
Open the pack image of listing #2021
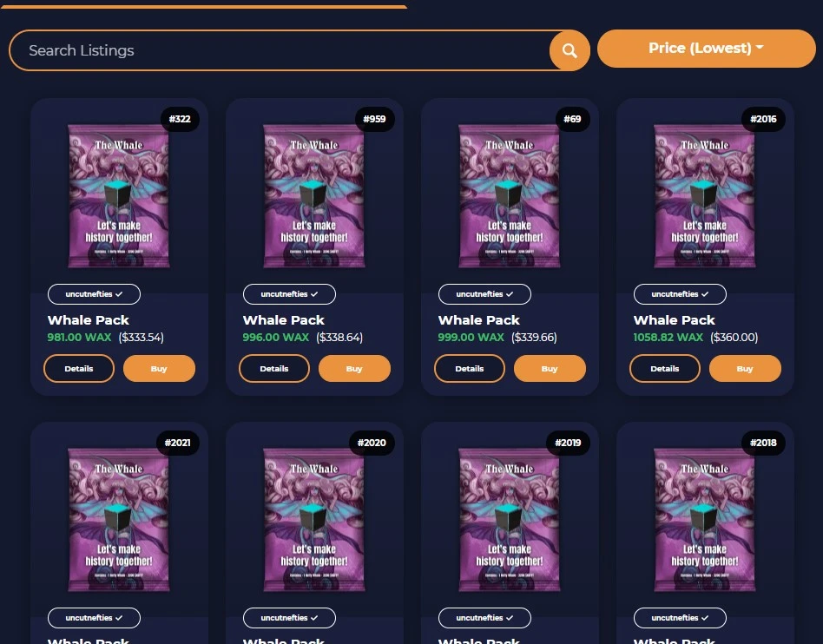point(119,520)
